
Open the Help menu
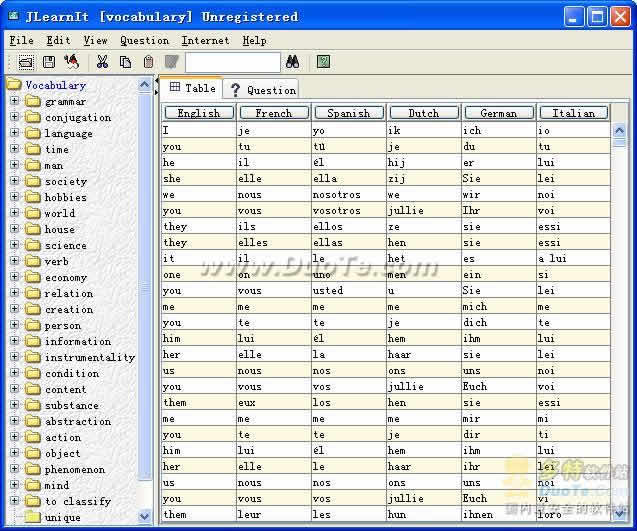tap(255, 41)
